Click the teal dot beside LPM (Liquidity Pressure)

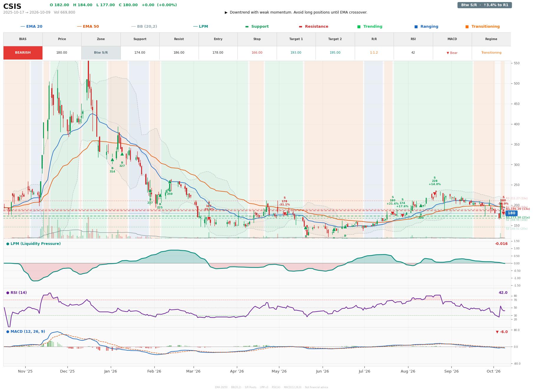8,244
